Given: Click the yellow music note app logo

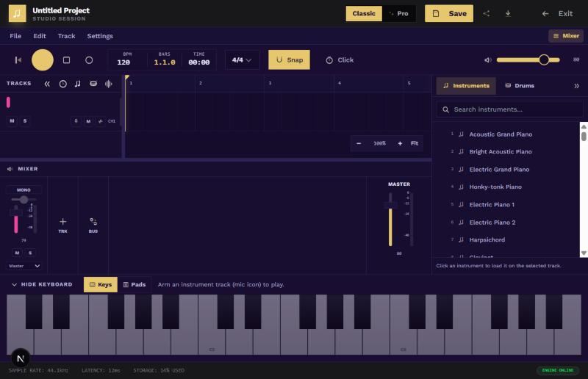Looking at the screenshot, I should click(x=17, y=13).
